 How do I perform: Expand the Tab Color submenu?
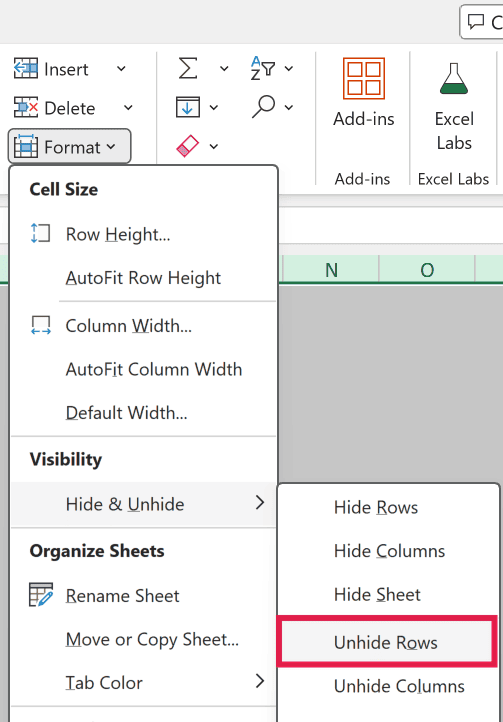point(143,682)
